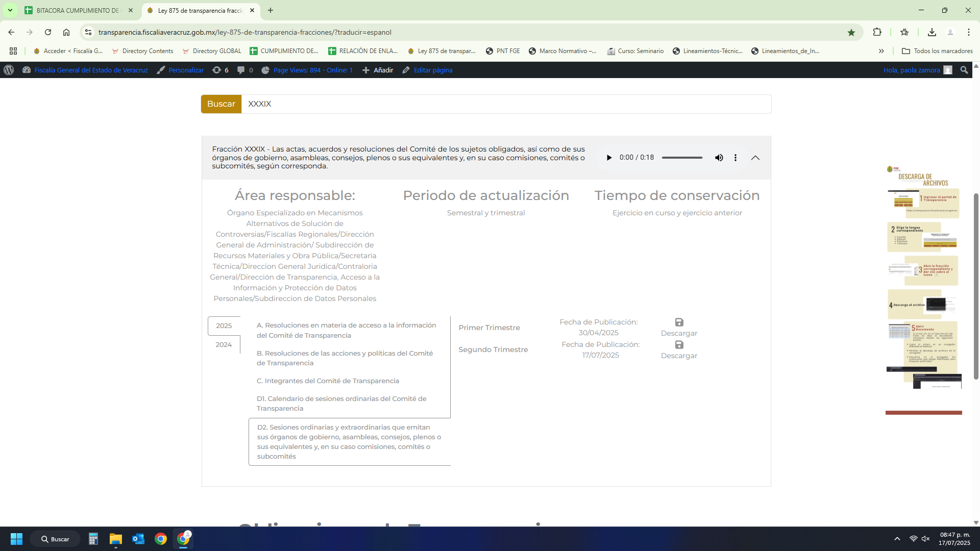Select the 2025 year tab
The width and height of the screenshot is (980, 551).
[224, 326]
